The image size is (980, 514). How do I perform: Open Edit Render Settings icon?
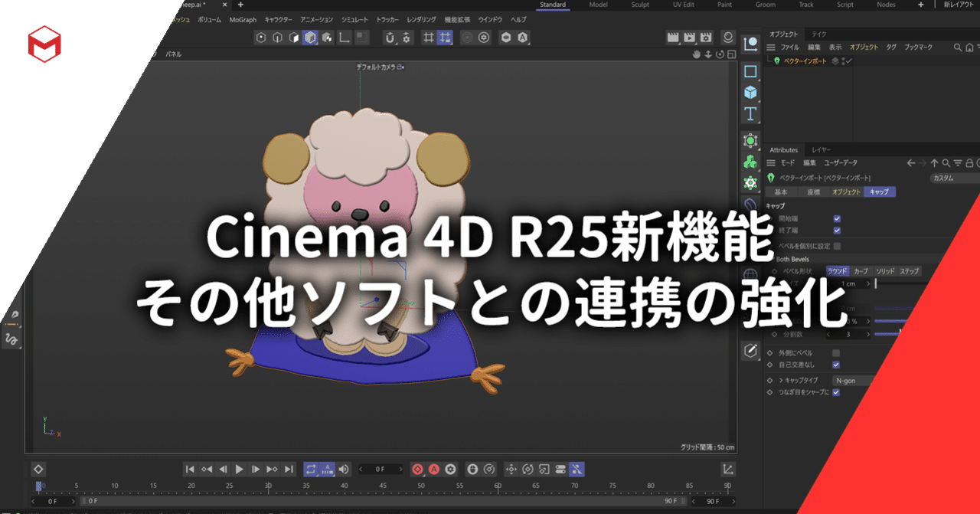pos(706,37)
